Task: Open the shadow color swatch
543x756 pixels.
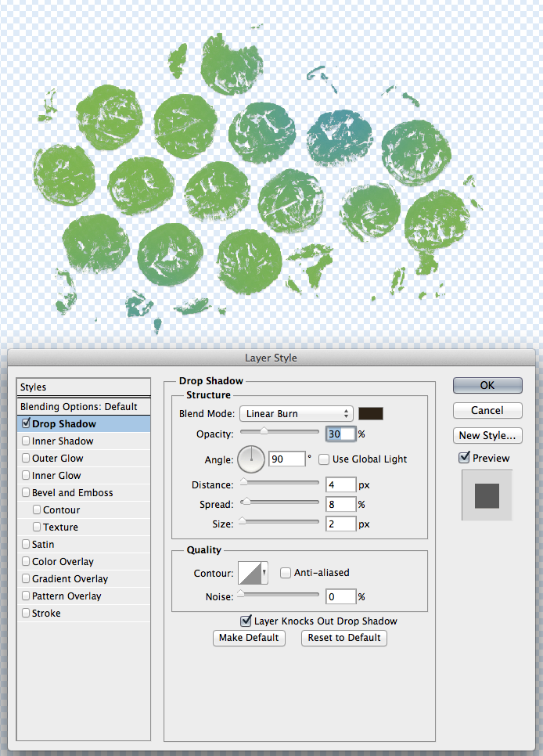Action: [x=371, y=414]
